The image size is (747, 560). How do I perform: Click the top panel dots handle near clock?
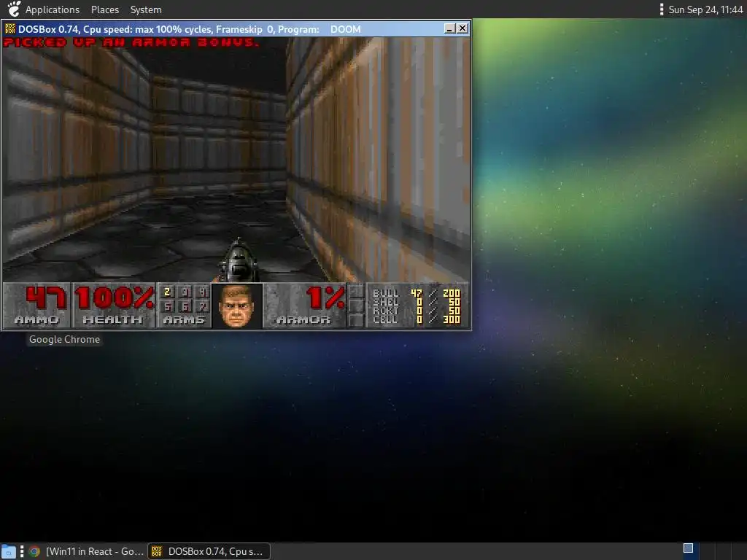[661, 9]
